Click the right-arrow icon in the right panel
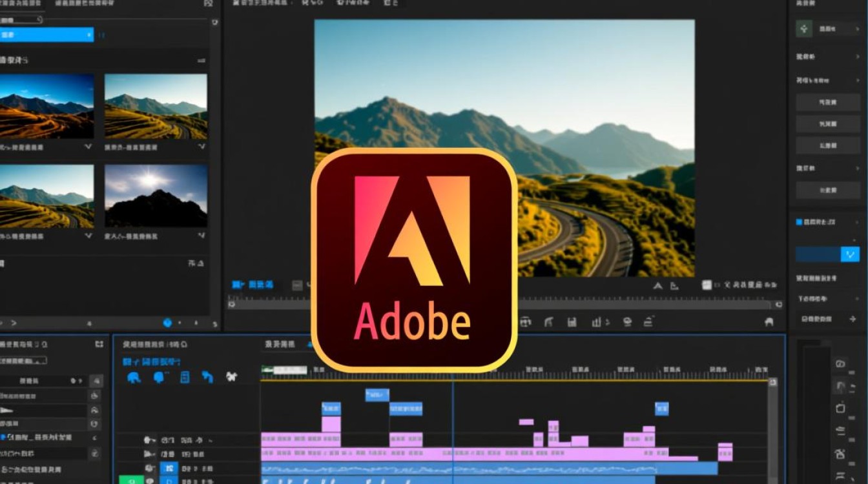 coord(853,319)
